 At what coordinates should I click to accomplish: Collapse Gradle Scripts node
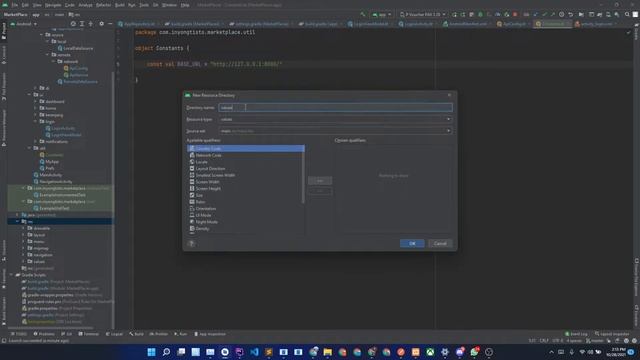11,275
